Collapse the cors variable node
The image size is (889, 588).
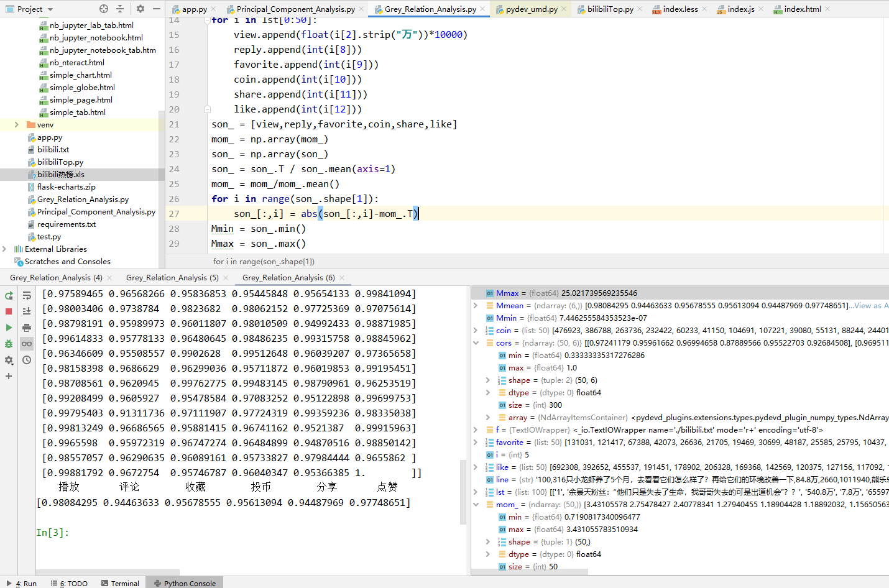point(476,343)
